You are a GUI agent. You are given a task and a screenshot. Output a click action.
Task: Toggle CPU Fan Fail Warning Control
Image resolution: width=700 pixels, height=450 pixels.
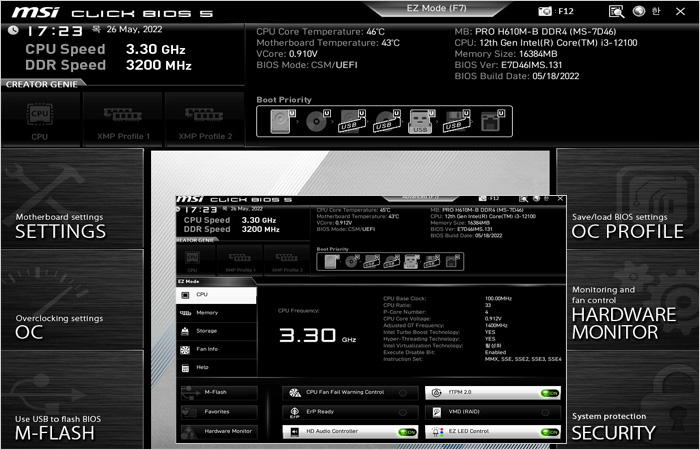point(403,393)
